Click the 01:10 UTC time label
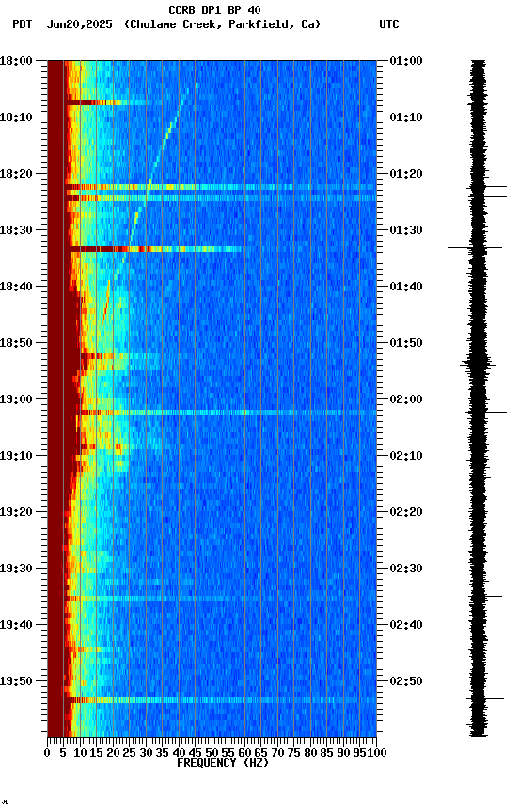This screenshot has height=812, width=519. [x=406, y=117]
